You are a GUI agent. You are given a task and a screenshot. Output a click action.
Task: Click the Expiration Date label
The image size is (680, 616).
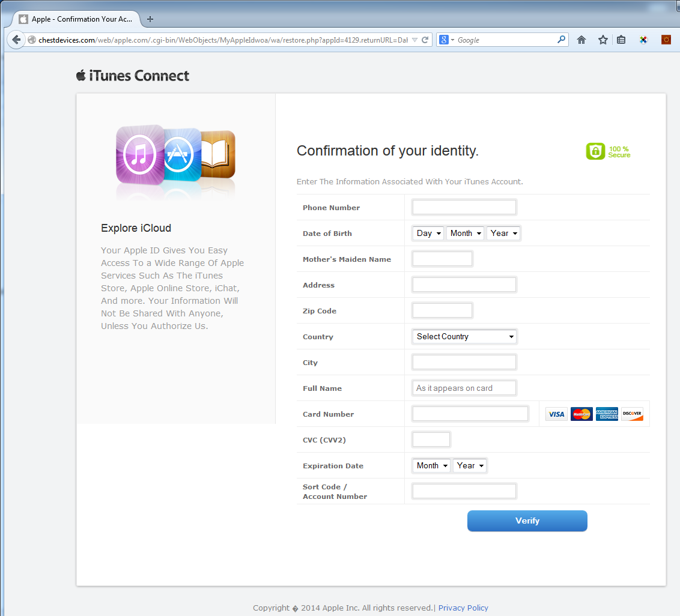point(333,465)
